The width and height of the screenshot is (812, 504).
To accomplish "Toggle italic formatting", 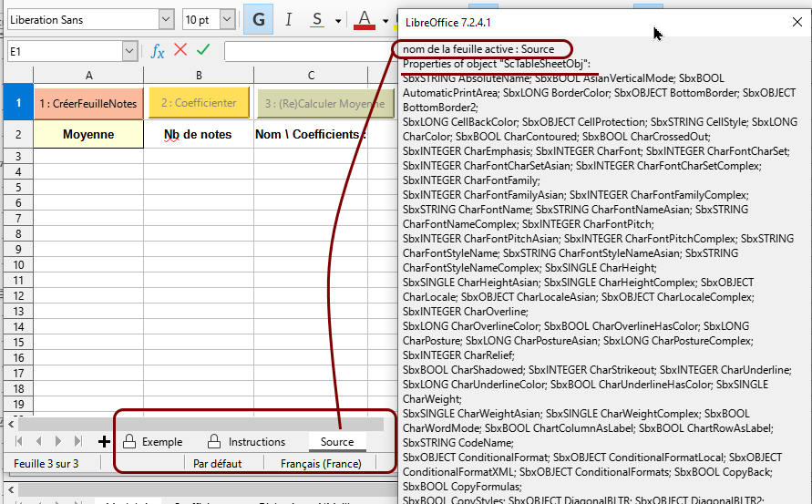I will pos(289,20).
